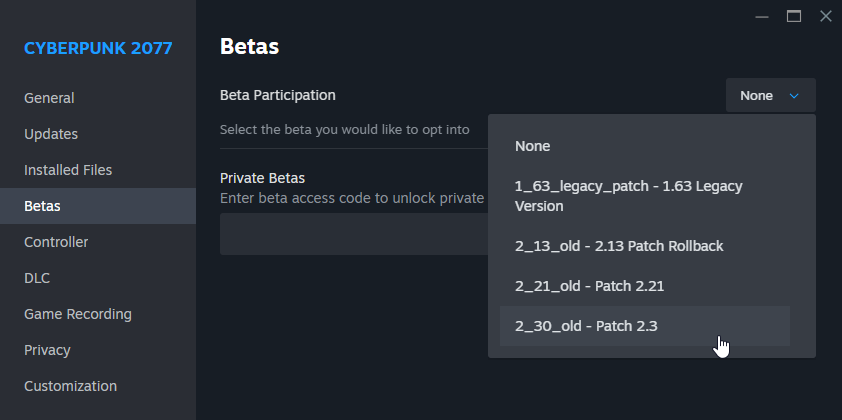
Task: Select the 1_63_legacy_patch Legacy Version option
Action: pyautogui.click(x=628, y=196)
